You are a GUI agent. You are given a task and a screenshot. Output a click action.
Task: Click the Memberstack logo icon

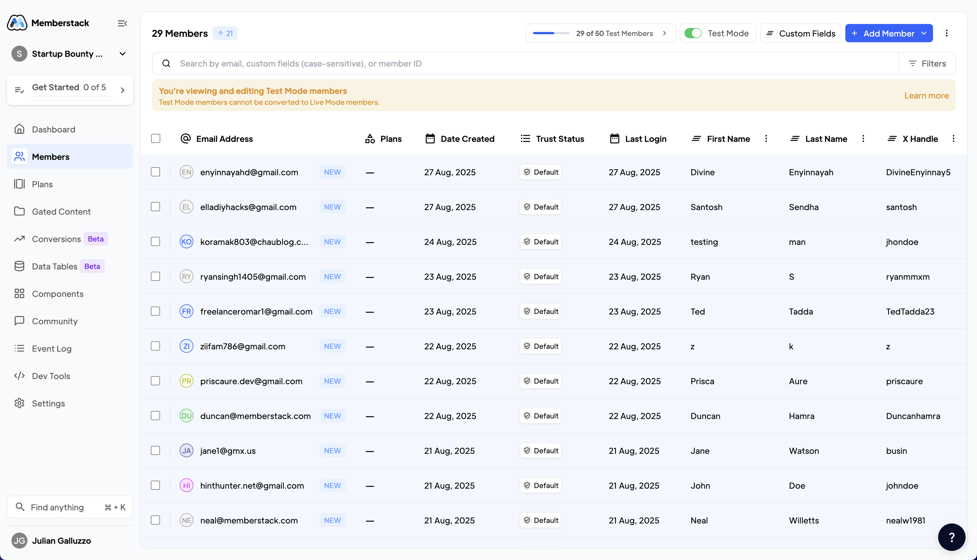pyautogui.click(x=17, y=23)
